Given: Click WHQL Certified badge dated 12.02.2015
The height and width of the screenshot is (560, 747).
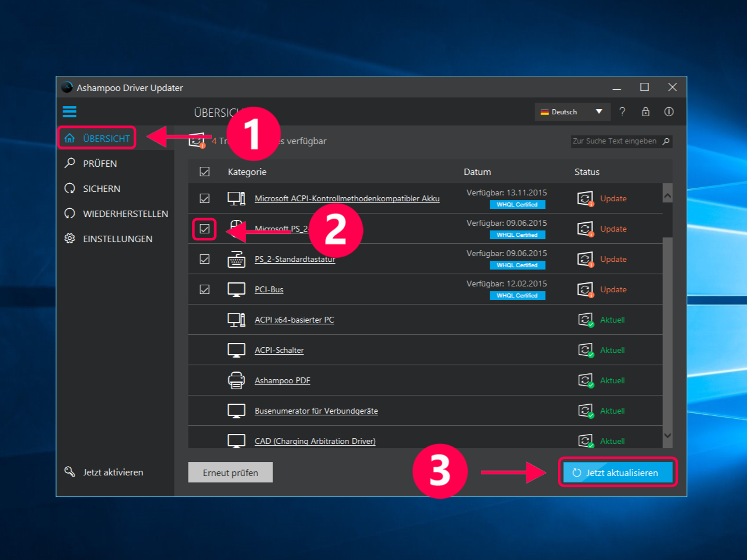Looking at the screenshot, I should pos(518,296).
